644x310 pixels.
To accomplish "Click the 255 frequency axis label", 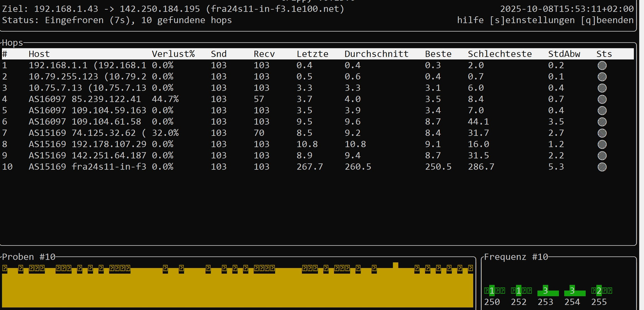I will 599,302.
